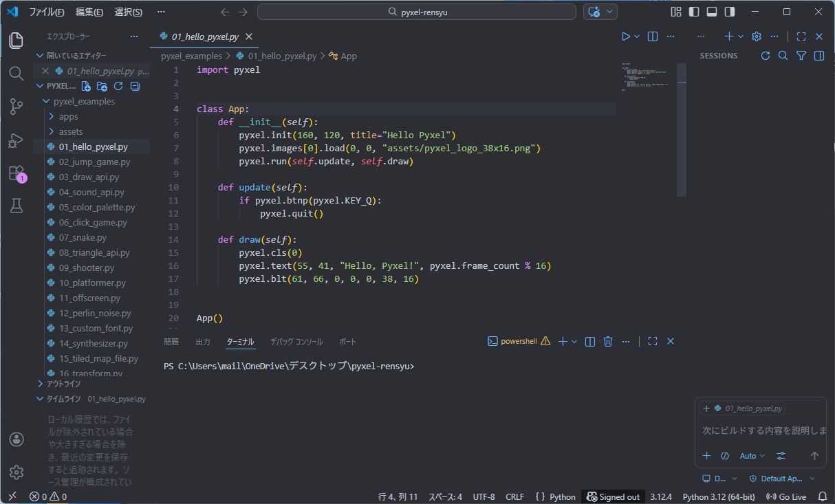
Task: Toggle the primary sidebar layout button
Action: pyautogui.click(x=694, y=12)
